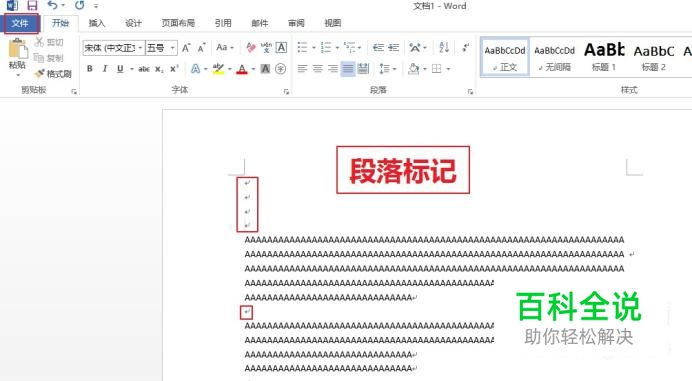Open the Paragraph dialog launcher in 段落 group
Viewport: 692px width, 381px height.
point(470,91)
